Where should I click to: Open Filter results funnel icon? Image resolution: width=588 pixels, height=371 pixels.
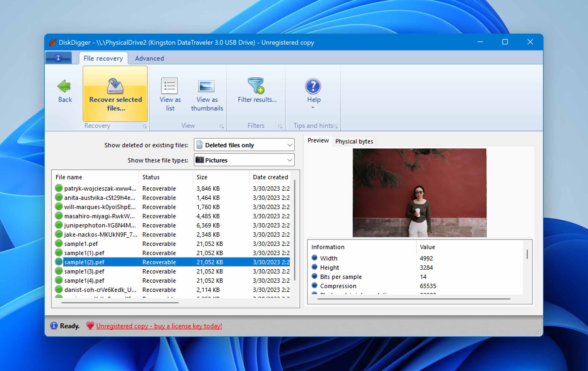tap(256, 86)
